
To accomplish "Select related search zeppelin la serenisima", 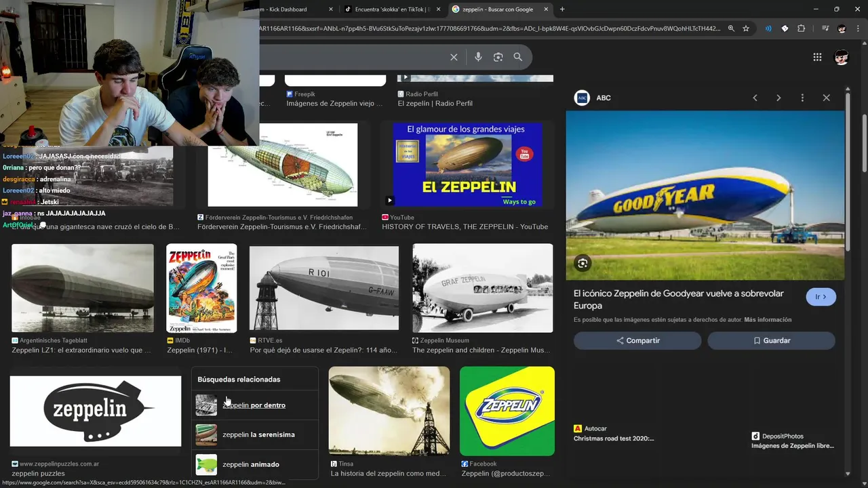I will coord(254,434).
